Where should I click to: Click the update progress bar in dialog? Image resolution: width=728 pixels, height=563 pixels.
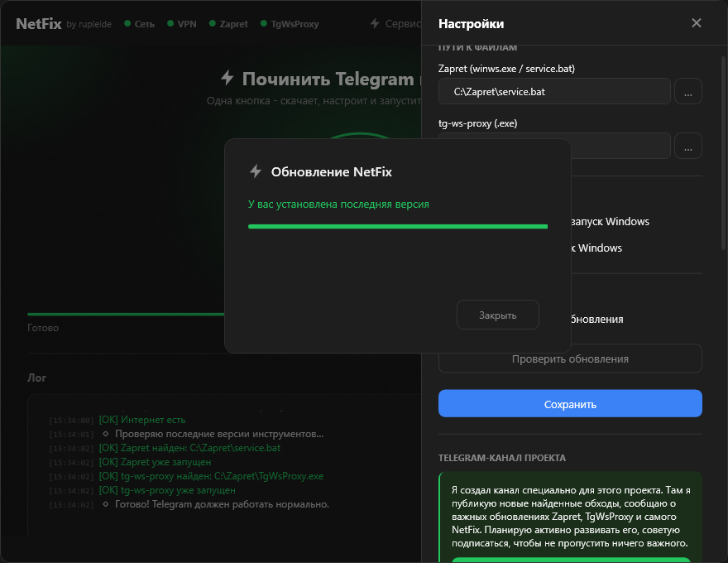point(398,226)
